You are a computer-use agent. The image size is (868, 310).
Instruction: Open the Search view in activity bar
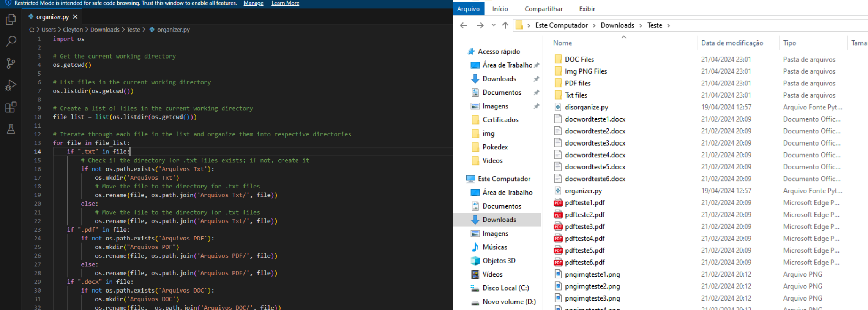[x=11, y=41]
